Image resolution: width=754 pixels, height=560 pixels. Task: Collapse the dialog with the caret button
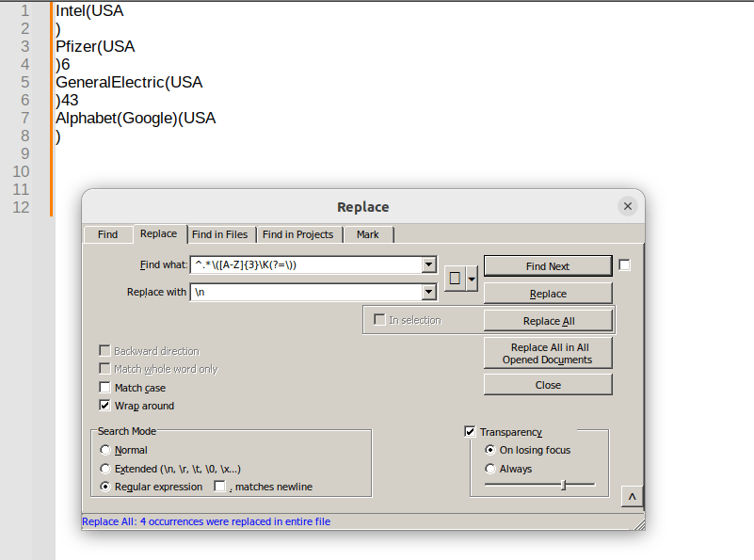pyautogui.click(x=632, y=497)
